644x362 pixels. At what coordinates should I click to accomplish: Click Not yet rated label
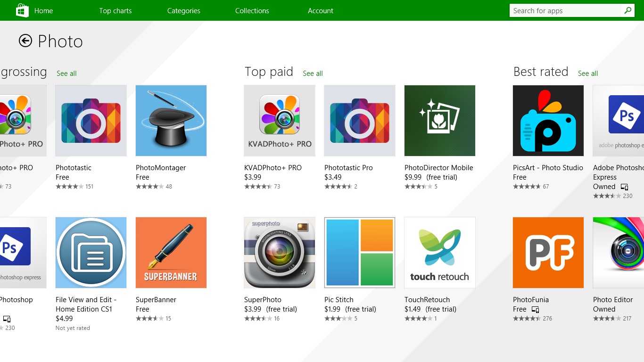click(x=73, y=328)
